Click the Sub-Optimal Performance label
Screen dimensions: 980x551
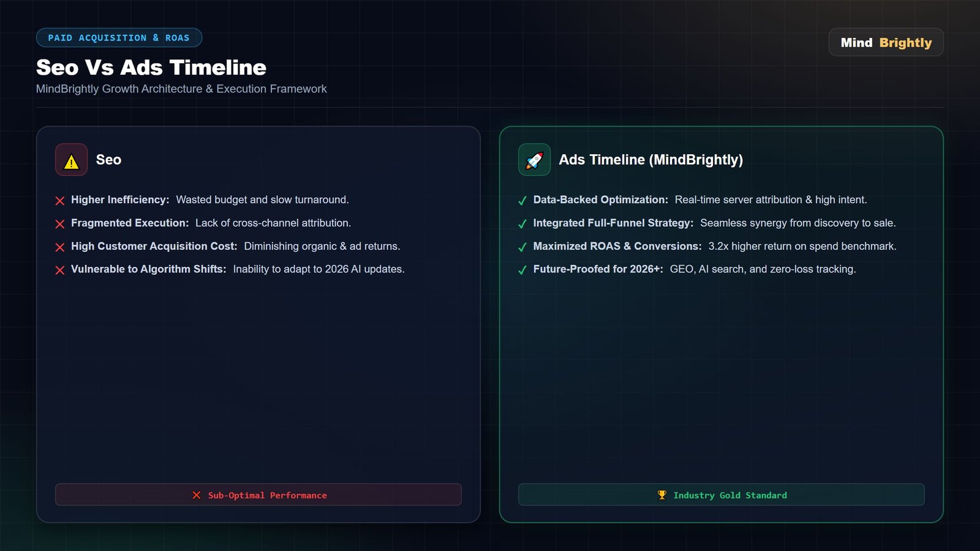pos(268,495)
